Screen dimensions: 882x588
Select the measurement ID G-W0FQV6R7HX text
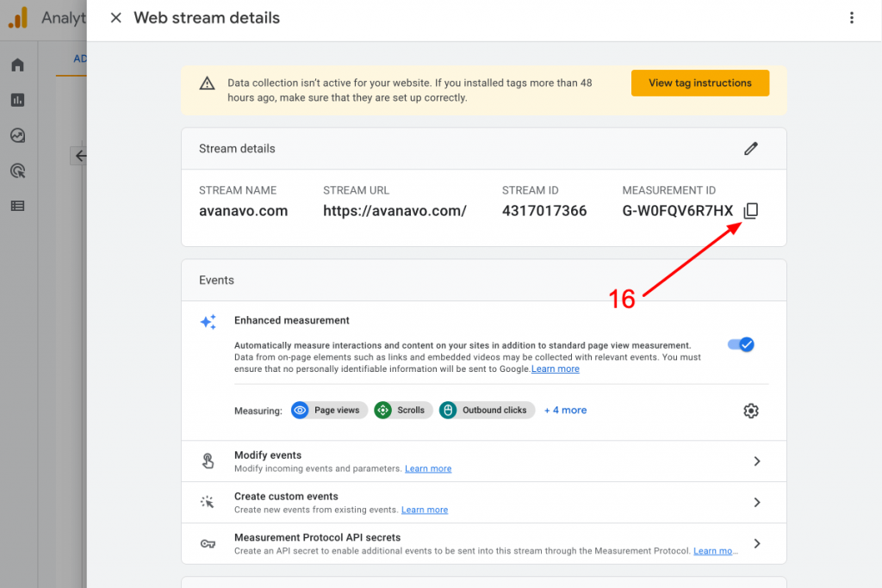pos(677,211)
